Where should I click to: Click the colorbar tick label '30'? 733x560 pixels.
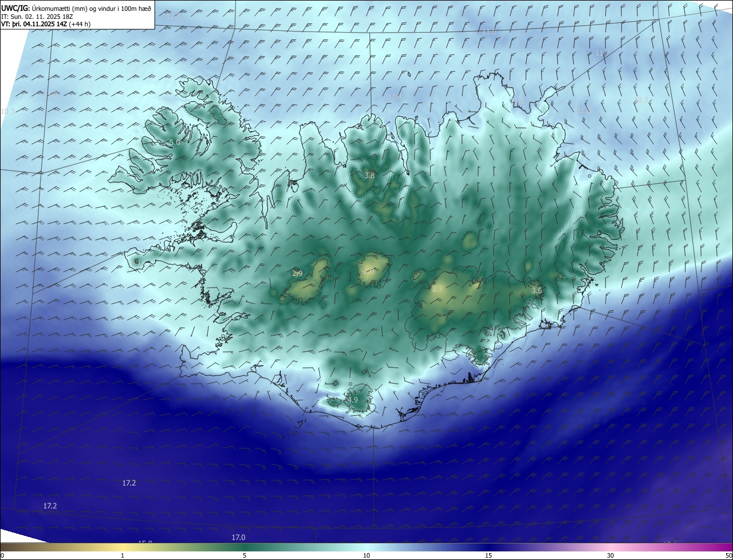[x=610, y=555]
